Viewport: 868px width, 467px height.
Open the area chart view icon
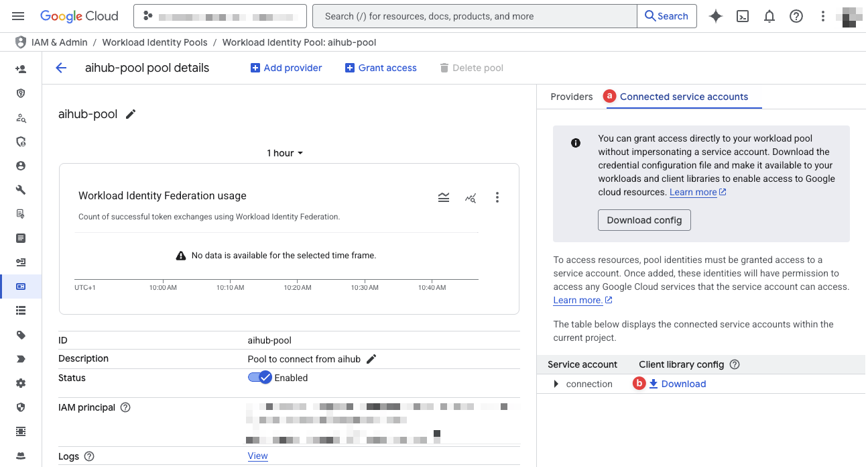coord(444,197)
